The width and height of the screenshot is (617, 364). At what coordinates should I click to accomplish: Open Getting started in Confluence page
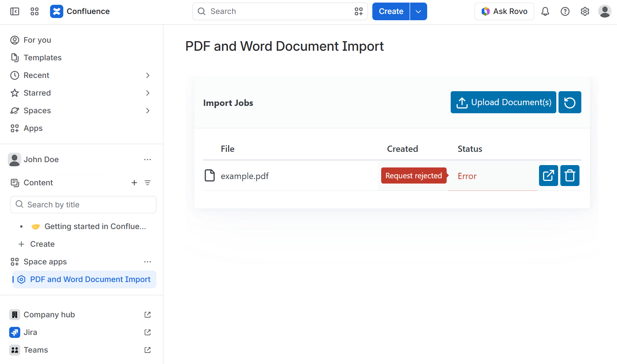point(95,226)
